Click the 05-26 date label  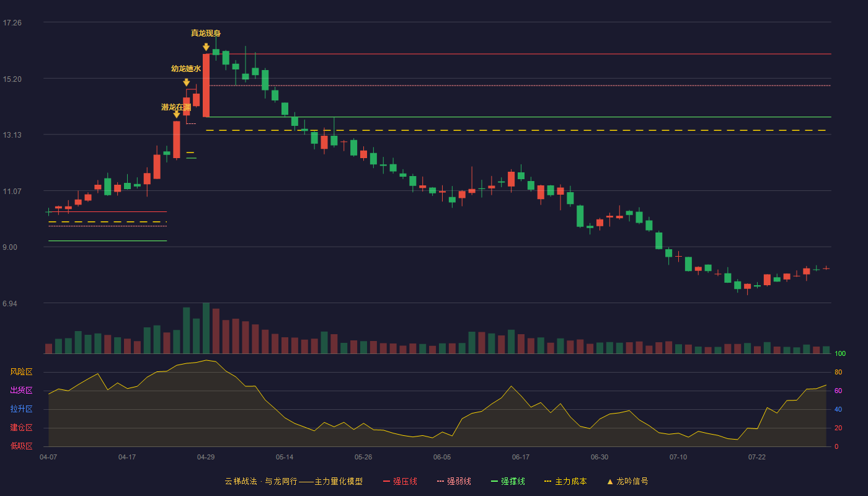(x=363, y=457)
